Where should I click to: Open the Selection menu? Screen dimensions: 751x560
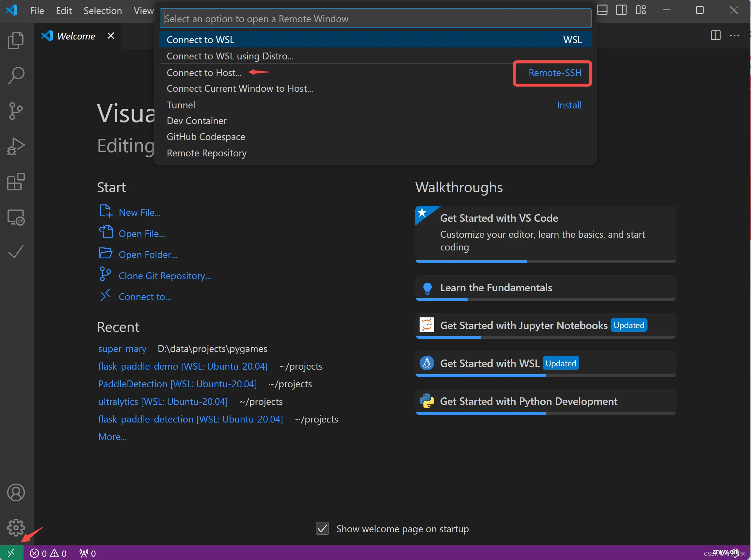[x=103, y=11]
